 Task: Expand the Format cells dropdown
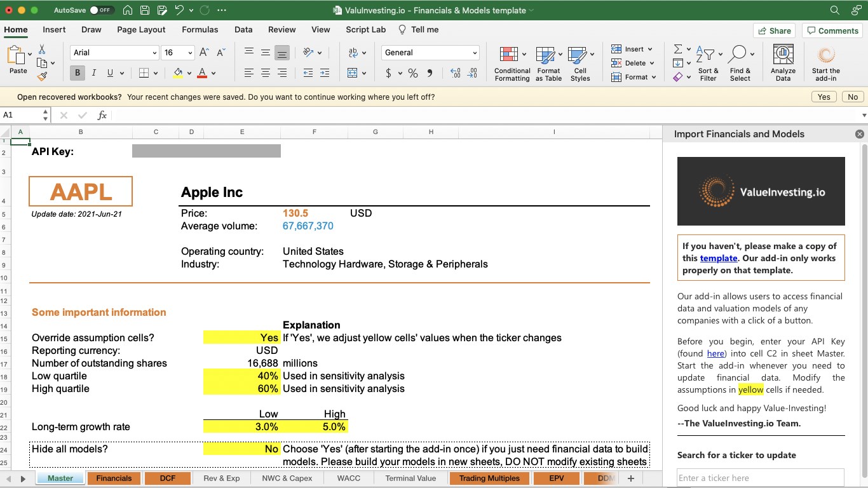654,77
